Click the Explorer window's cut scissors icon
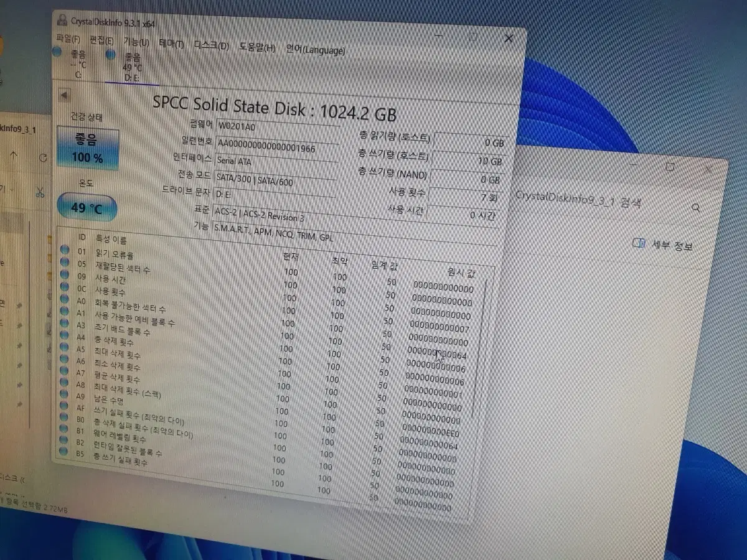This screenshot has width=747, height=560. coord(40,192)
